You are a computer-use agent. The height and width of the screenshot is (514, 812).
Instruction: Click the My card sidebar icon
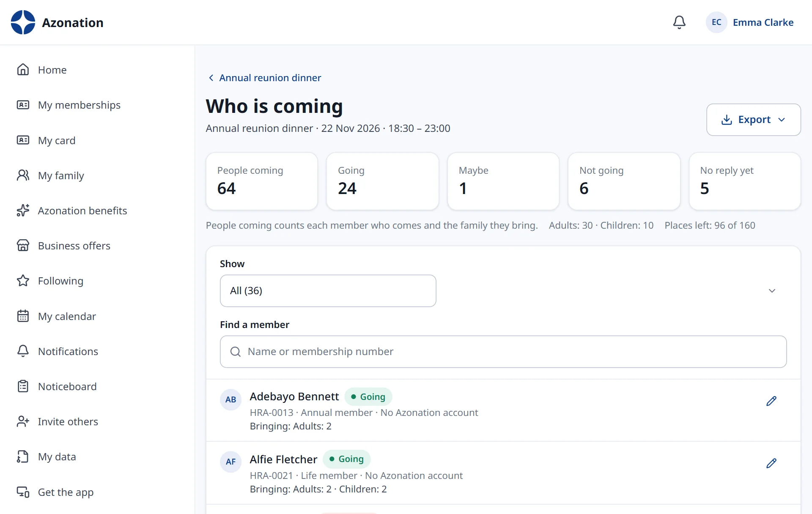click(x=23, y=140)
